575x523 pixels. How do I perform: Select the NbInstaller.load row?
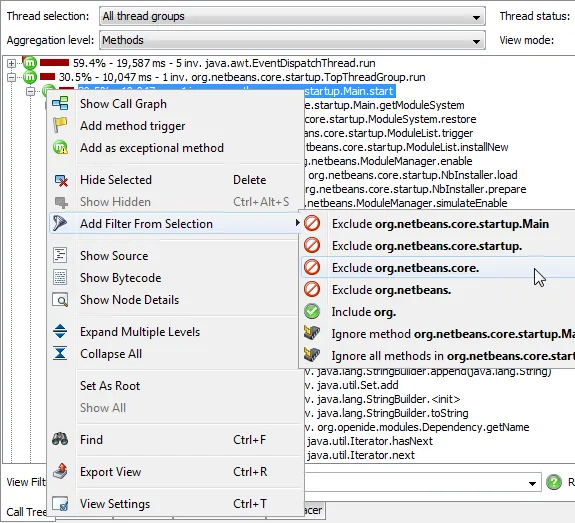(x=413, y=175)
